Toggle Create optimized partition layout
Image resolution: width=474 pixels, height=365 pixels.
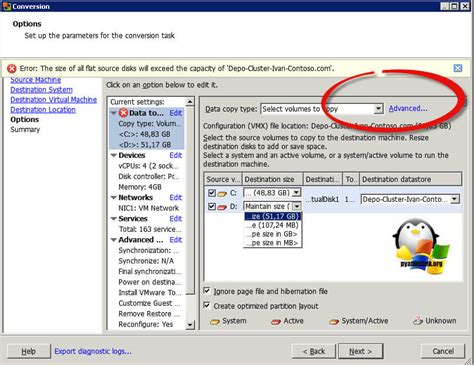pyautogui.click(x=207, y=306)
